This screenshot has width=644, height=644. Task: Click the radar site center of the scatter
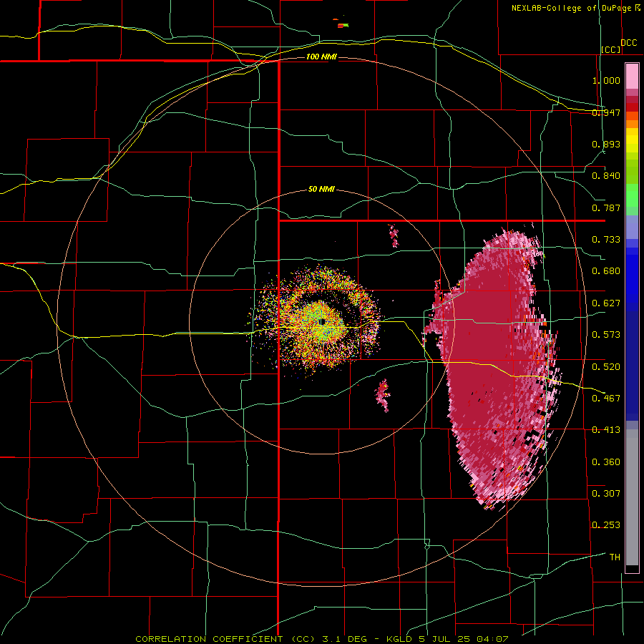pyautogui.click(x=323, y=321)
